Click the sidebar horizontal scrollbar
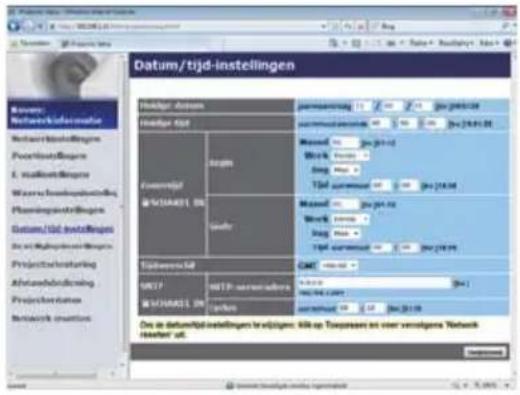Viewport: 520px width, 395px height. click(x=57, y=375)
